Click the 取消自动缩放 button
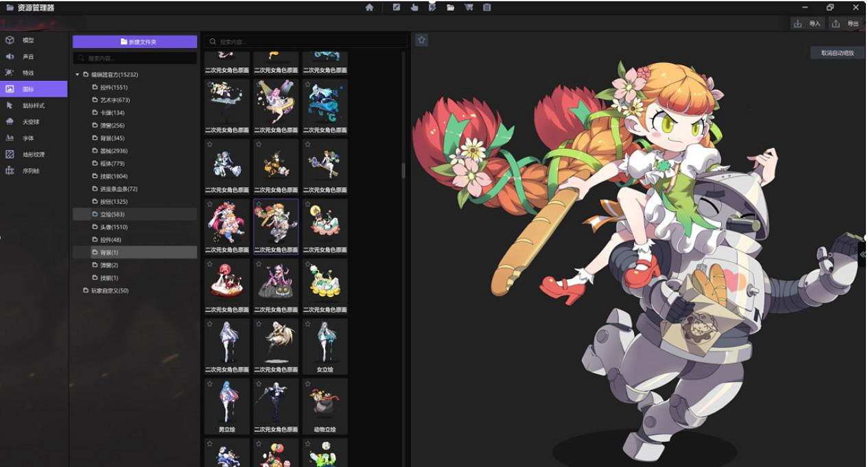Screen dimensions: 868x467 pyautogui.click(x=837, y=53)
